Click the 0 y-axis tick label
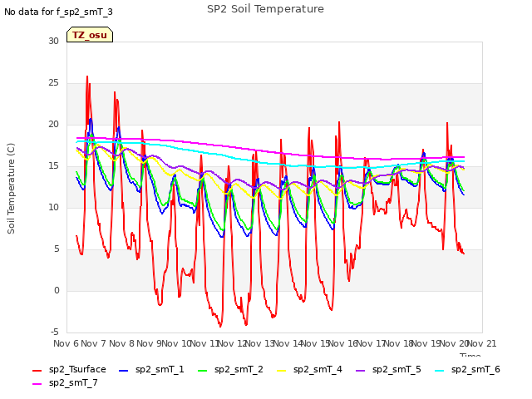 tap(57, 290)
